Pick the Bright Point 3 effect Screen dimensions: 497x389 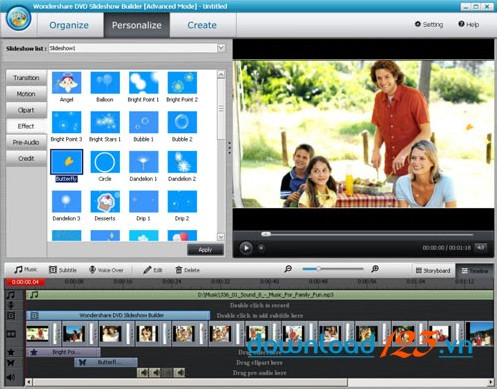click(66, 122)
